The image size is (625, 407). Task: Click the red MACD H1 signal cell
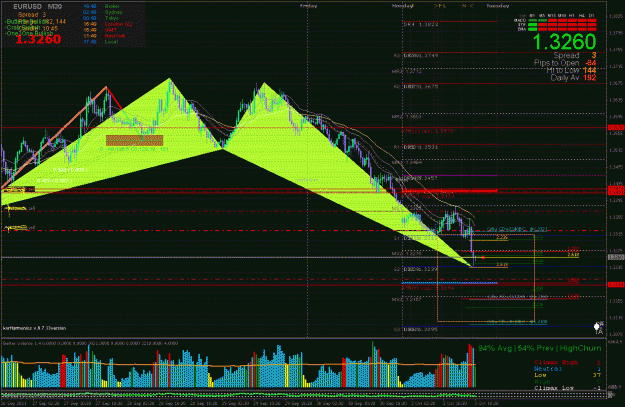tap(572, 20)
